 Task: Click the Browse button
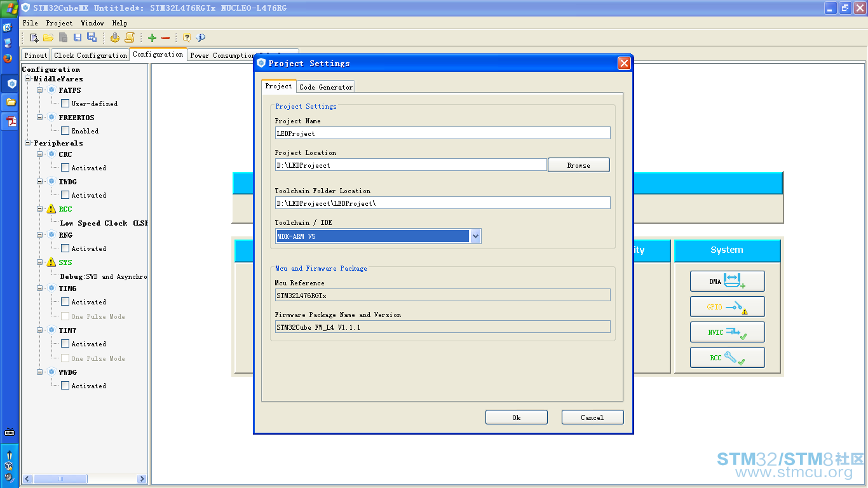pyautogui.click(x=579, y=165)
